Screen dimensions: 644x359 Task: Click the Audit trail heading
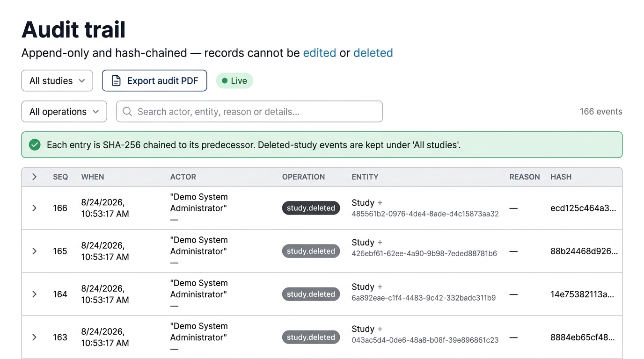pos(73,29)
